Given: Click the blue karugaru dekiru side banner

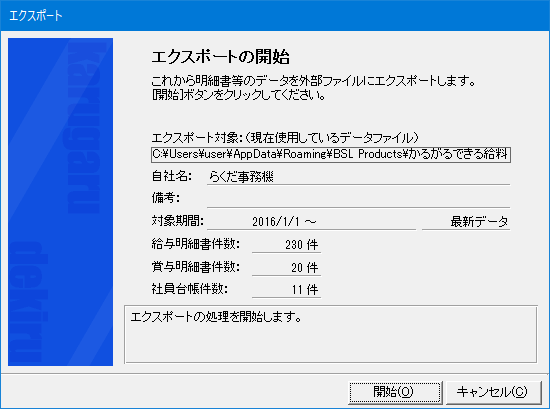Looking at the screenshot, I should pyautogui.click(x=60, y=202).
